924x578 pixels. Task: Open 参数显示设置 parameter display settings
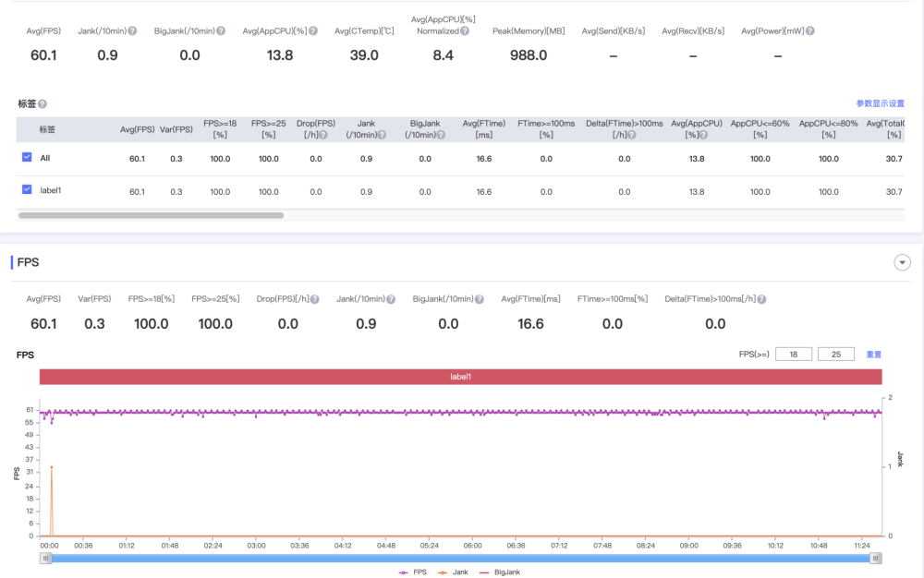(x=880, y=103)
